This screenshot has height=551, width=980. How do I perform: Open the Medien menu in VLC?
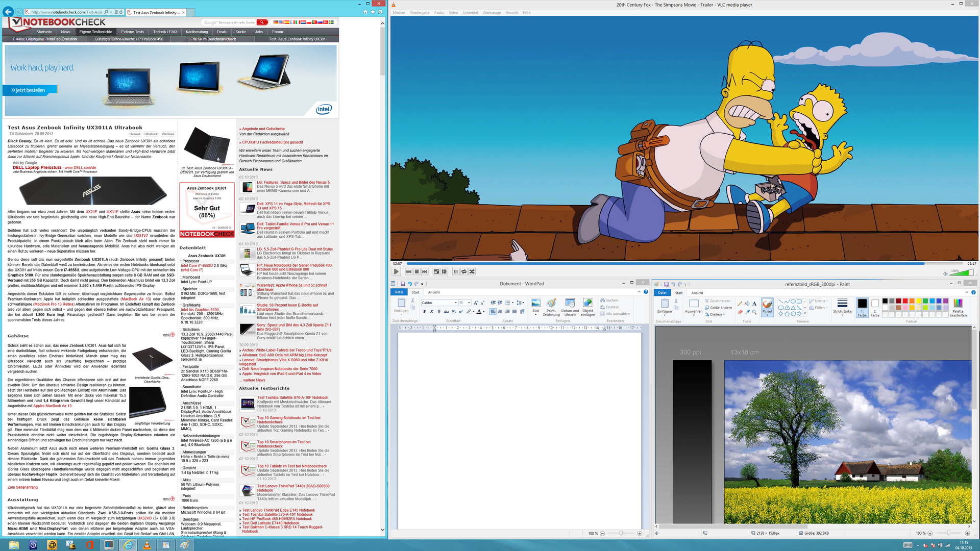(x=399, y=13)
